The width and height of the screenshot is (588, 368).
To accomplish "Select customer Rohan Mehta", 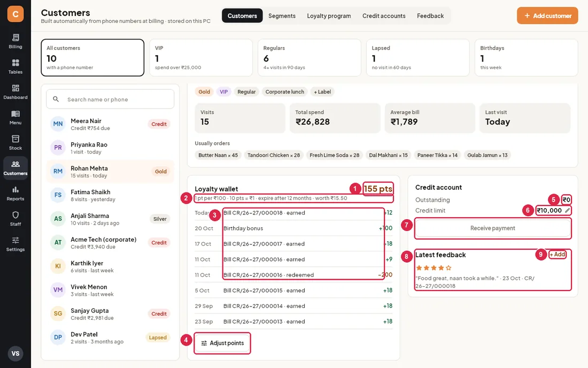I will tap(110, 172).
